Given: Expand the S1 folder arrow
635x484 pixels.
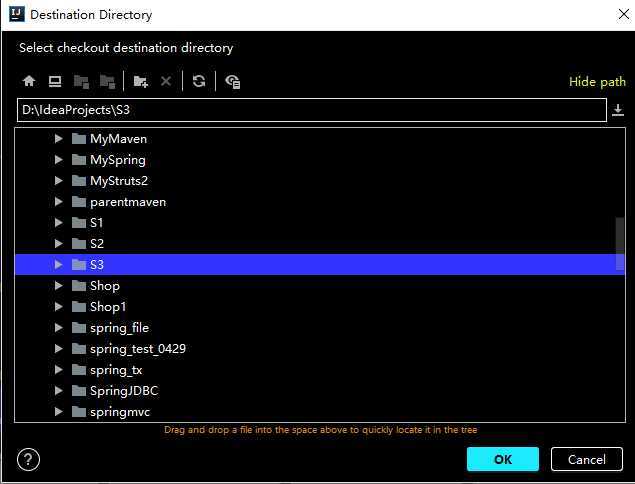Looking at the screenshot, I should tap(58, 222).
